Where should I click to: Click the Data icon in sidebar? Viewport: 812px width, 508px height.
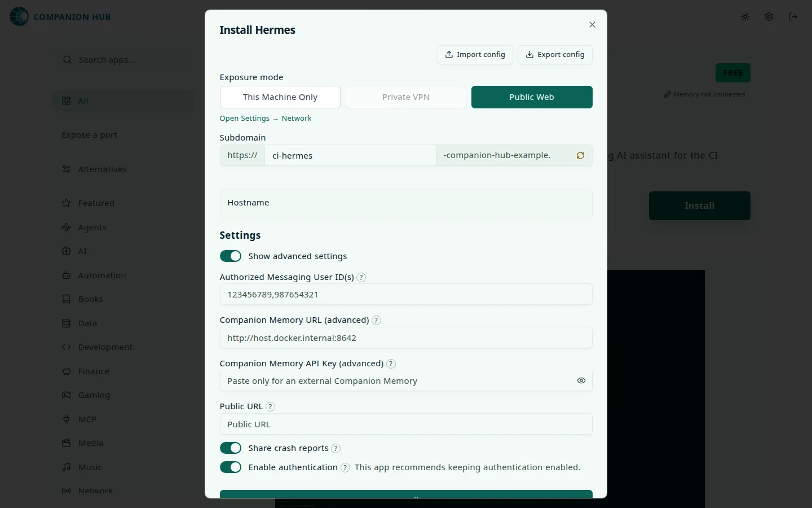pyautogui.click(x=67, y=323)
